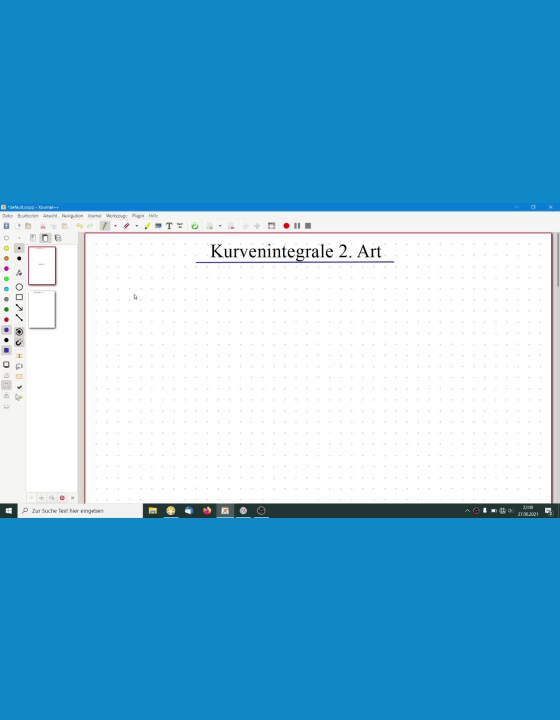The image size is (560, 720).
Task: Open Pen tool options dropdown arrow
Action: click(115, 225)
